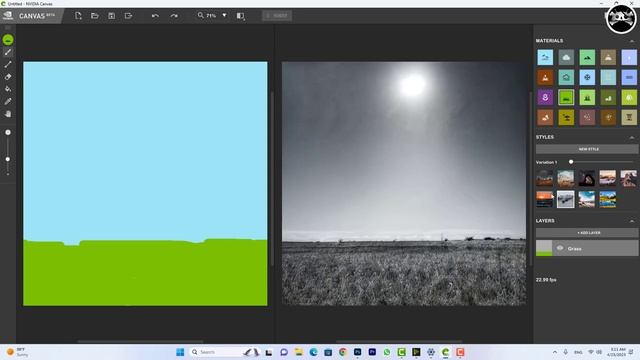Select the Eraser tool

pyautogui.click(x=8, y=77)
